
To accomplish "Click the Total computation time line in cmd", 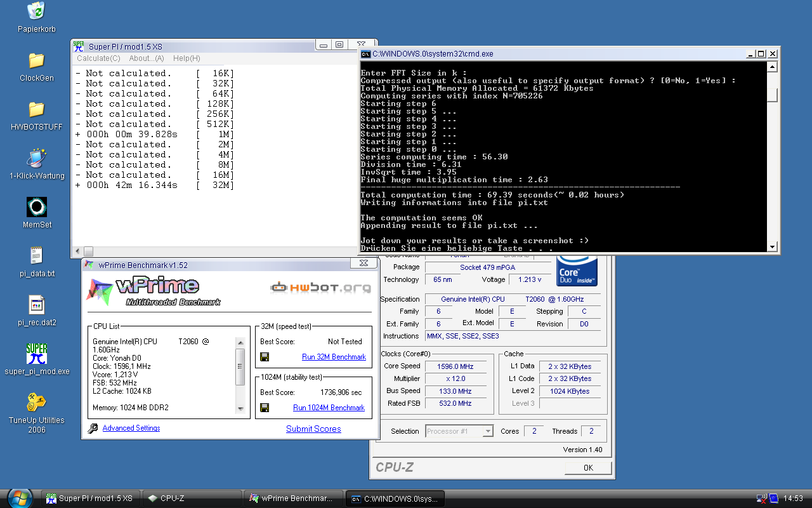I will coord(492,195).
